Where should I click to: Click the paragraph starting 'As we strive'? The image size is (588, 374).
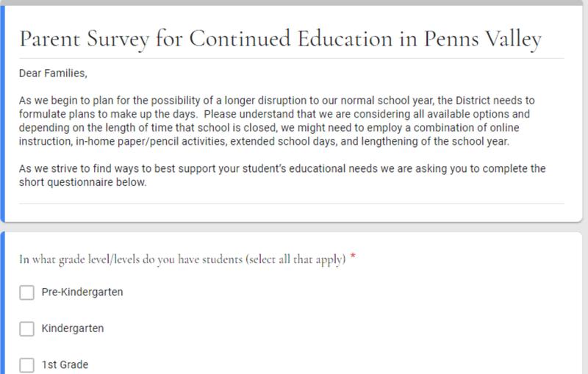tap(282, 176)
